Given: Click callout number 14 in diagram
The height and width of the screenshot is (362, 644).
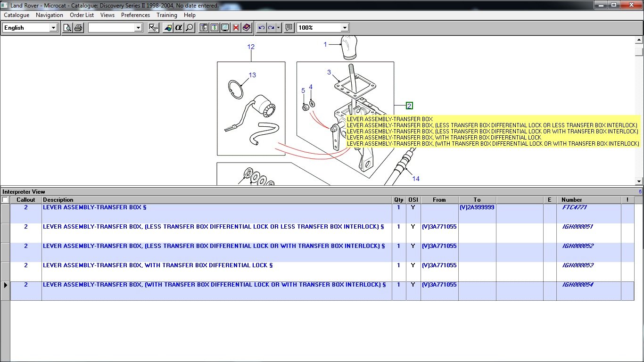Looking at the screenshot, I should (415, 179).
